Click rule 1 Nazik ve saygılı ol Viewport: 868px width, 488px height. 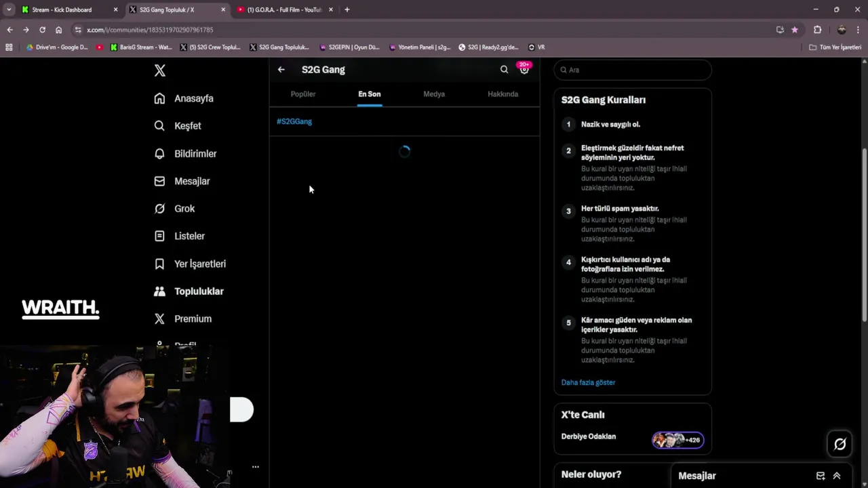[610, 124]
